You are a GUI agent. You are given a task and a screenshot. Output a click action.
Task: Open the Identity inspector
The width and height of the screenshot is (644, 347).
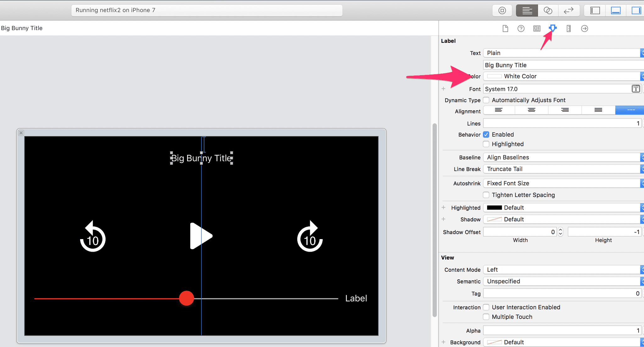click(x=537, y=29)
